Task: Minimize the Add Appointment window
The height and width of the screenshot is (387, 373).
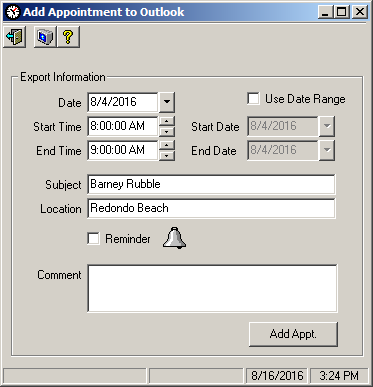Action: tap(325, 12)
